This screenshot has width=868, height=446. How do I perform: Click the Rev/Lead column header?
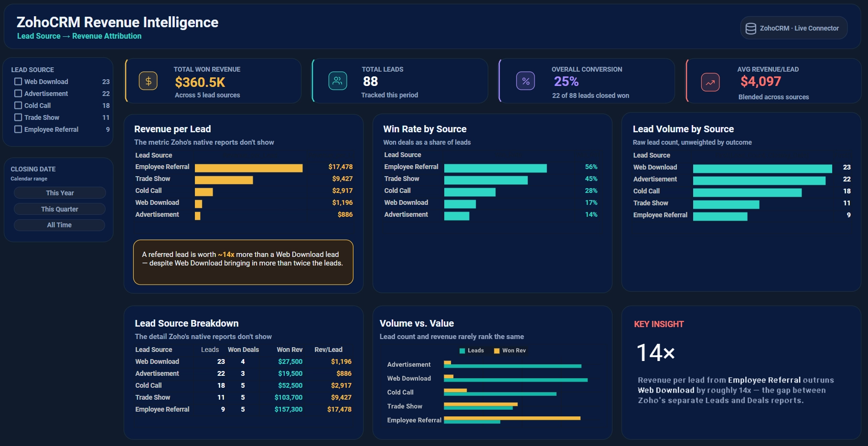(x=328, y=350)
